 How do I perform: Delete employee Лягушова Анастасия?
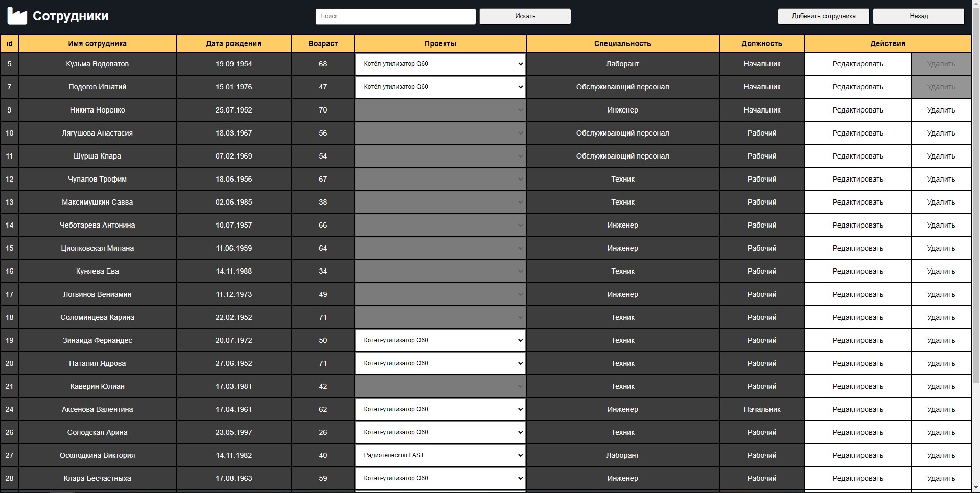click(x=941, y=133)
